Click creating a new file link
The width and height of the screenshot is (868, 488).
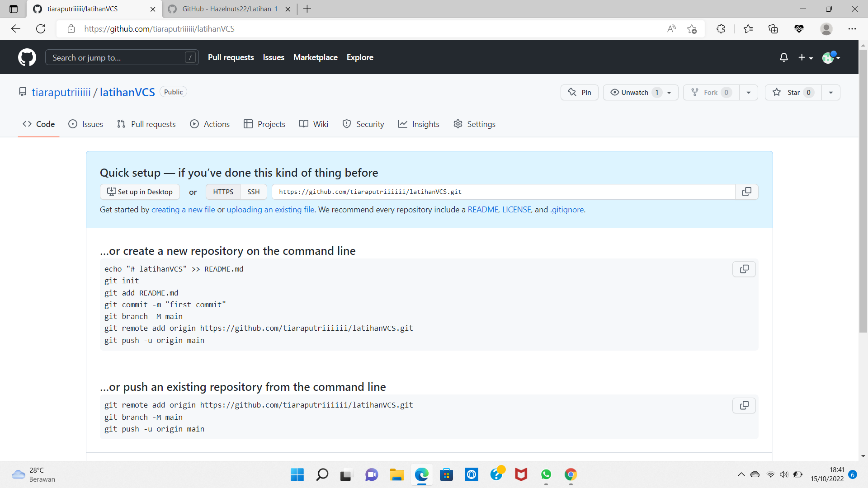pos(183,210)
